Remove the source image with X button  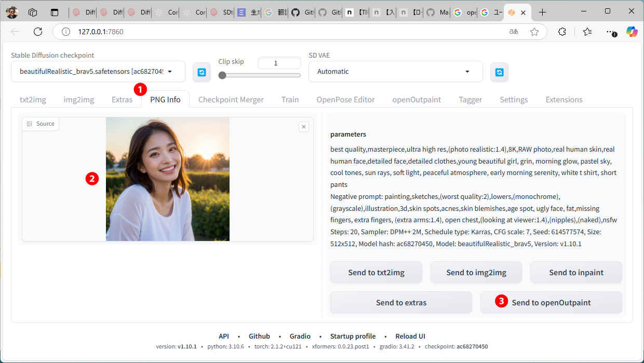point(304,126)
